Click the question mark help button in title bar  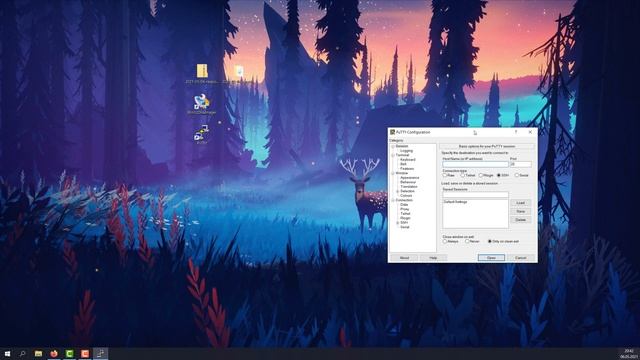click(x=516, y=132)
